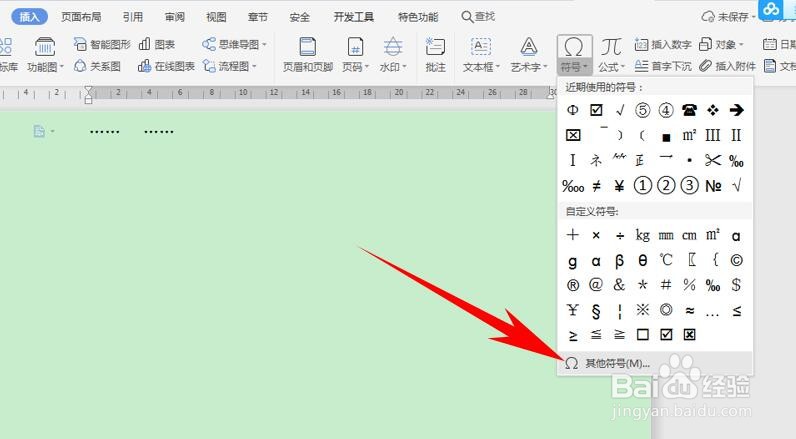The width and height of the screenshot is (796, 439).
Task: Insert the ※ reference mark symbol
Action: [643, 310]
